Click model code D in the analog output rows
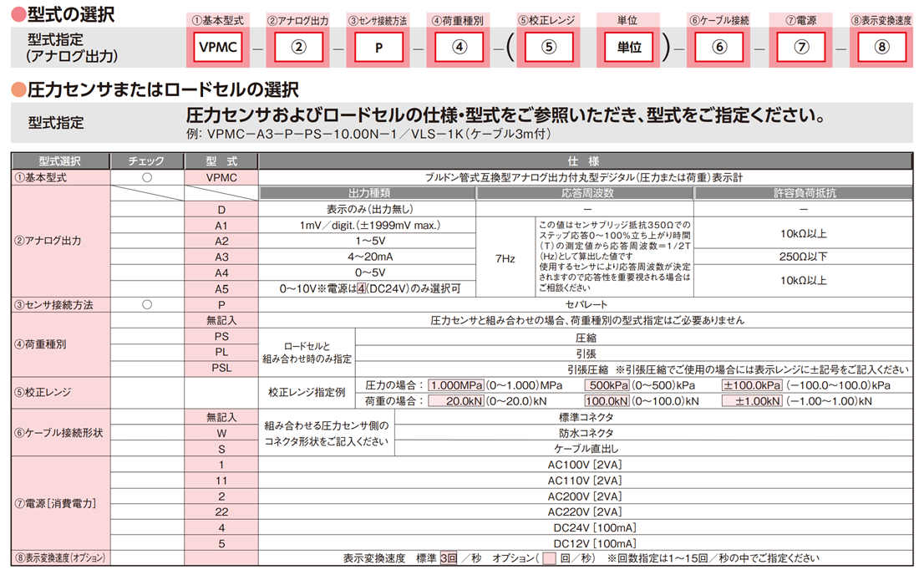 221,210
